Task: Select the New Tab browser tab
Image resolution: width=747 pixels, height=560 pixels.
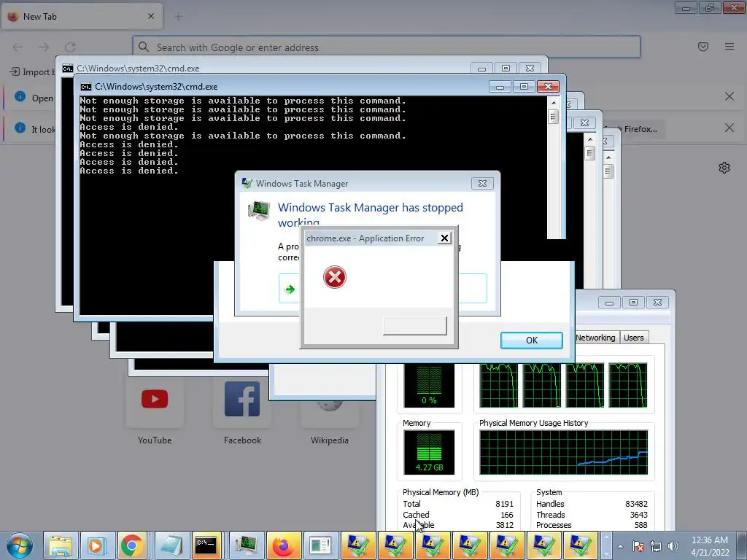Action: [x=82, y=16]
